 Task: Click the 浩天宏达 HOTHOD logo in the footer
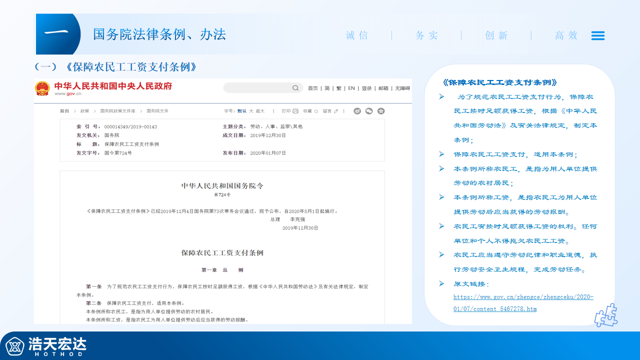[46, 347]
